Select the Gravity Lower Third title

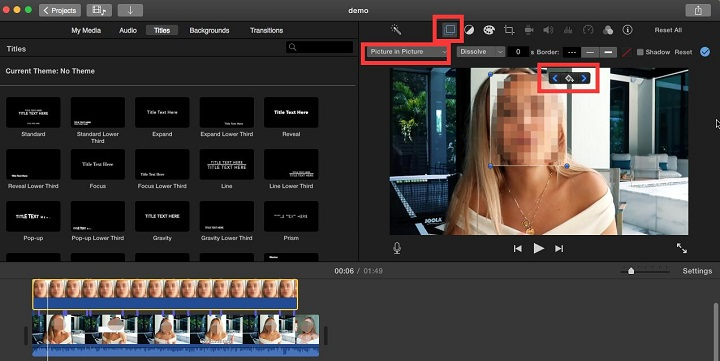[x=227, y=216]
